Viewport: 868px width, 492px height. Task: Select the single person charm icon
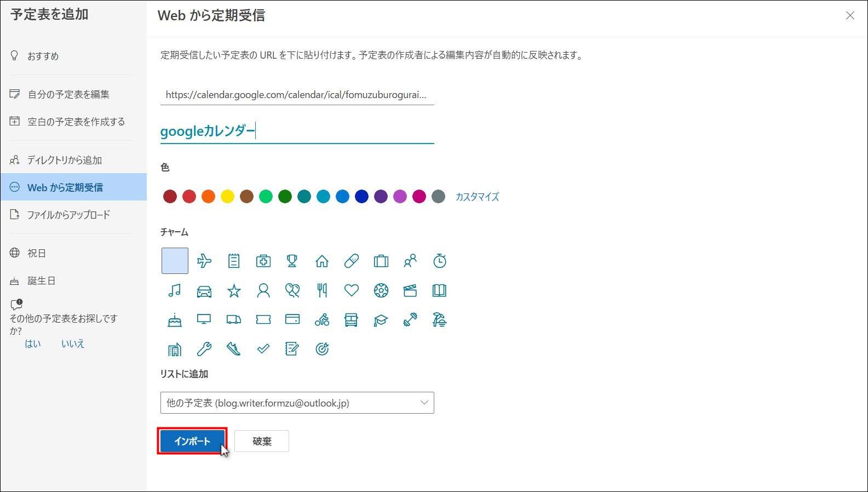click(263, 290)
